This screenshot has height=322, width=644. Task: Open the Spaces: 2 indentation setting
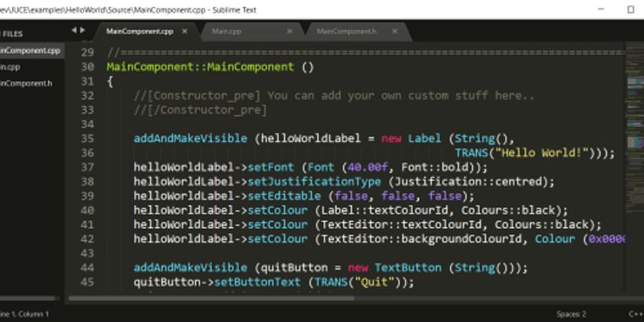(571, 314)
